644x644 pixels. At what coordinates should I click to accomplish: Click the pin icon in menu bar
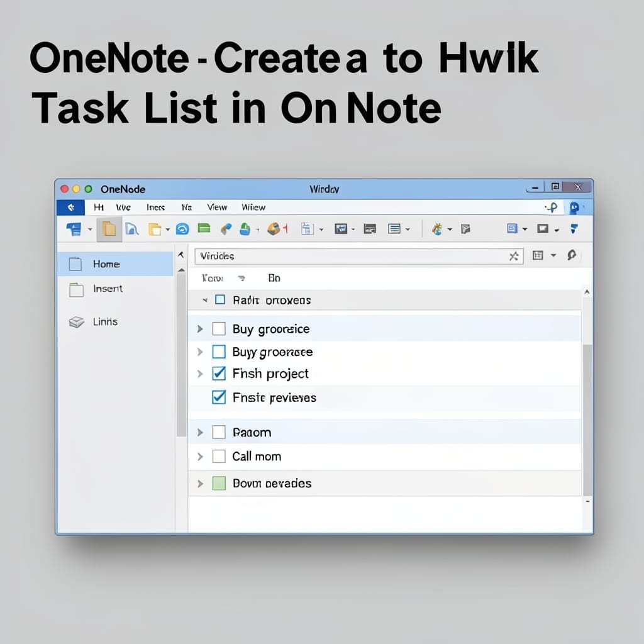point(552,208)
